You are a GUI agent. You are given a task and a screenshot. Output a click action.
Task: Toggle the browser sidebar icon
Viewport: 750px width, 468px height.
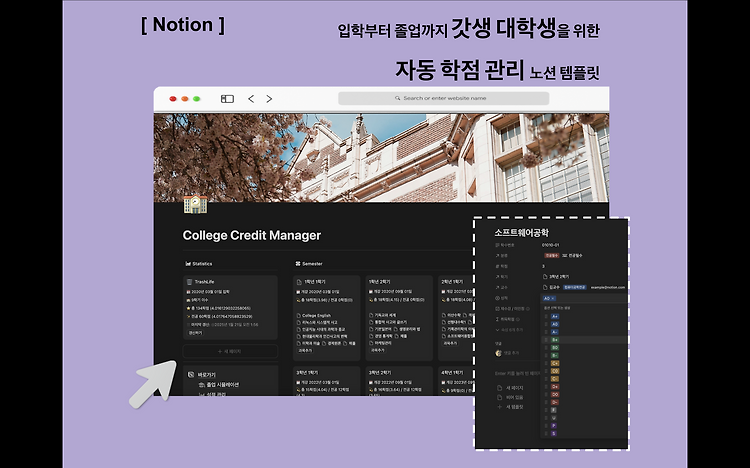pyautogui.click(x=227, y=99)
